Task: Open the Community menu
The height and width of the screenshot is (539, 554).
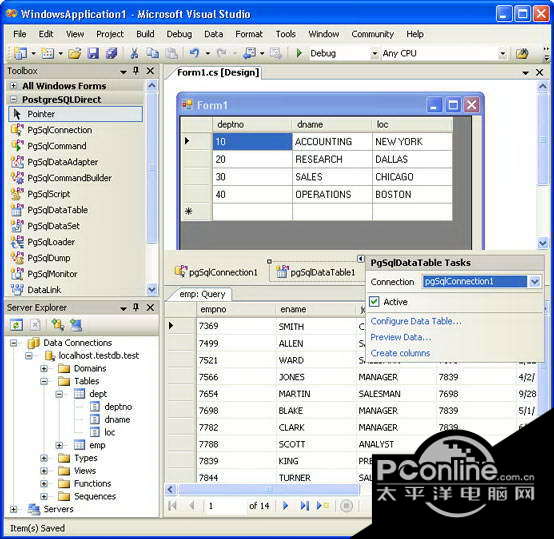Action: [x=372, y=34]
